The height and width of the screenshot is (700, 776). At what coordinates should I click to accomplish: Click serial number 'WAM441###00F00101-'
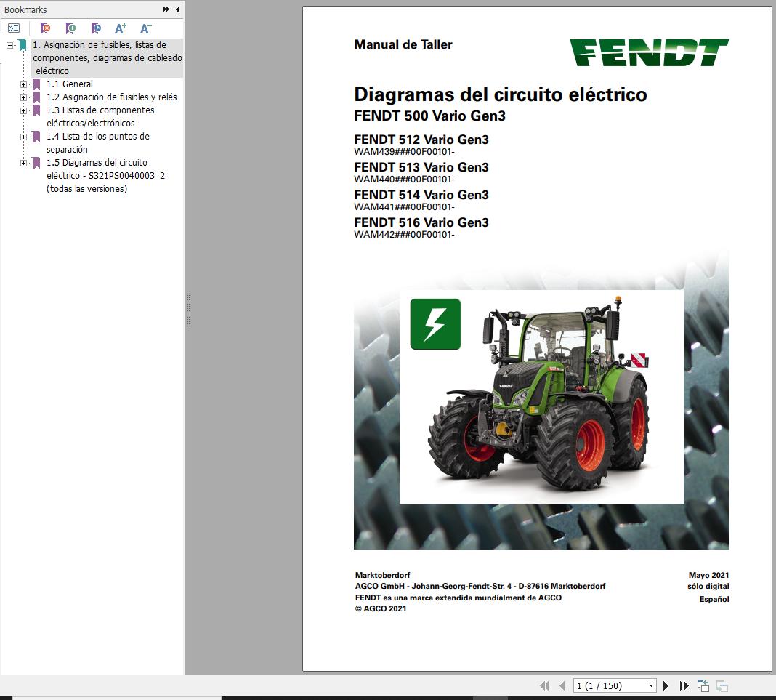point(404,207)
